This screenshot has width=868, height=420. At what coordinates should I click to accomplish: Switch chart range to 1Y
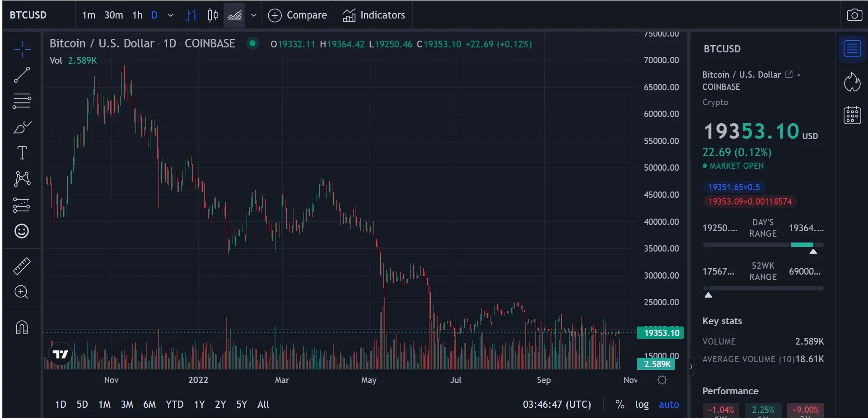[x=199, y=404]
